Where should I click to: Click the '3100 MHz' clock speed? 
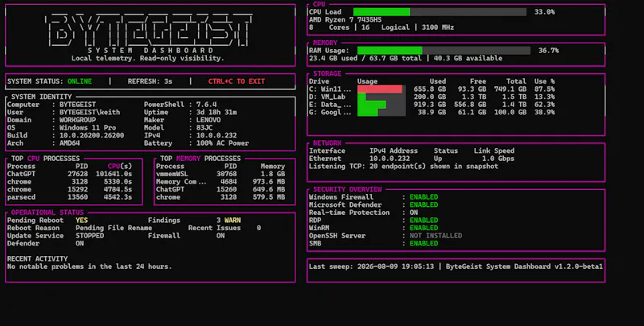438,27
